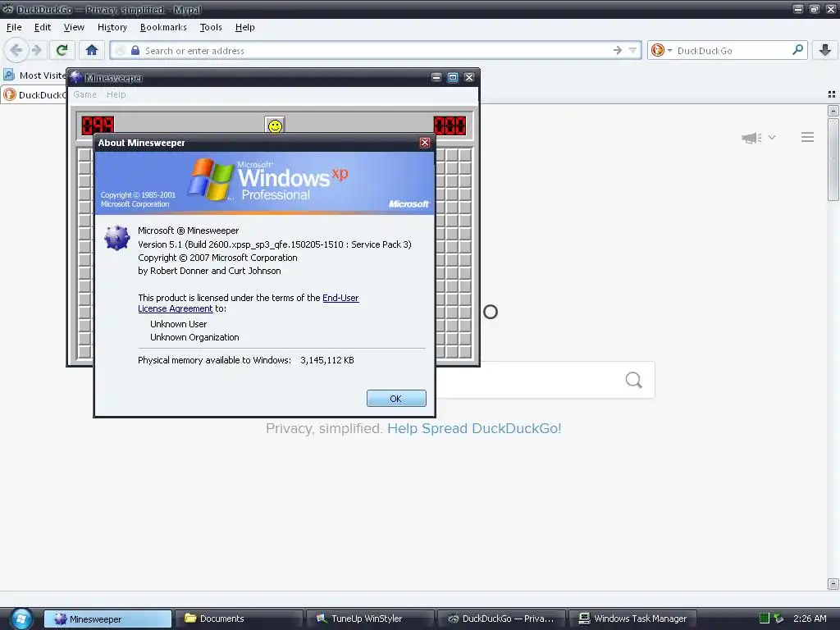
Task: Click the Minesweeper smiley face button
Action: click(275, 126)
